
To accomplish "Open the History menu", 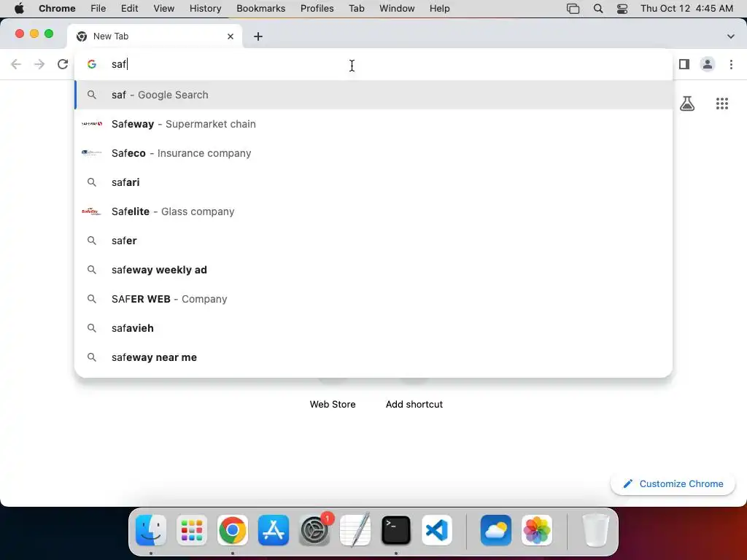I will 205,8.
